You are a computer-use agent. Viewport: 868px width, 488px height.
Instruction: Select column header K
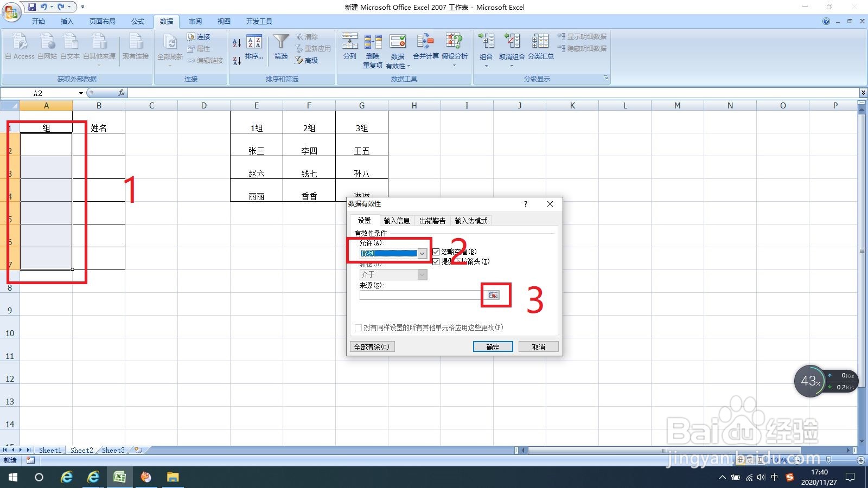[x=572, y=106]
